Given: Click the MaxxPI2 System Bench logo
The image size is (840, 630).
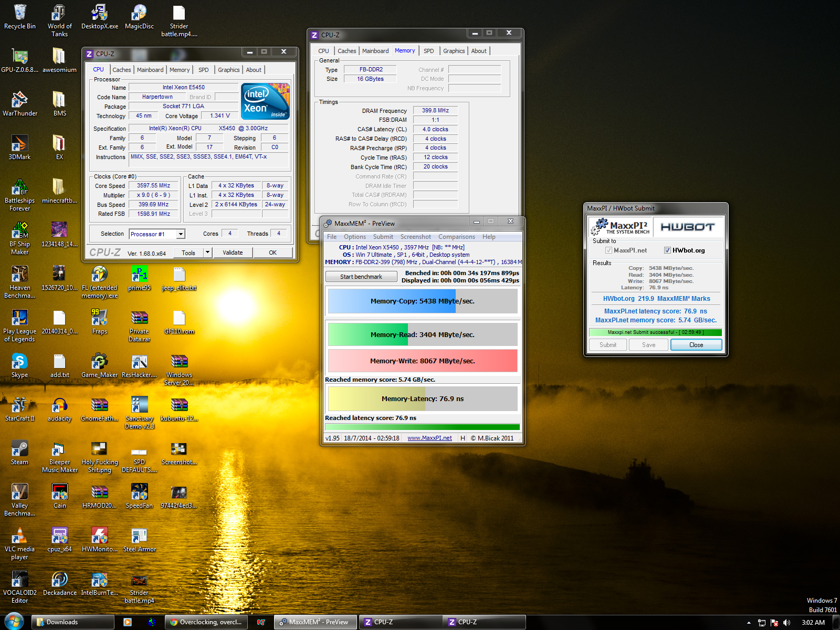Looking at the screenshot, I should 621,227.
